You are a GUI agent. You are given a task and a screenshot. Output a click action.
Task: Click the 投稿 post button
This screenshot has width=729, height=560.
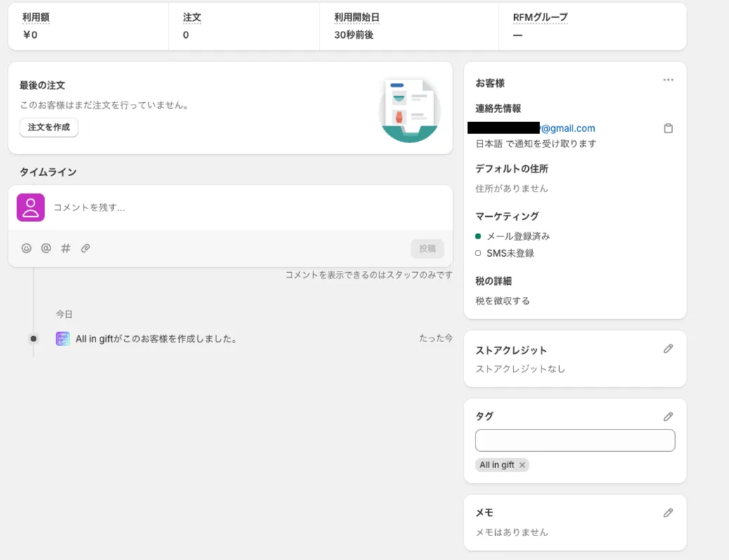(x=427, y=248)
